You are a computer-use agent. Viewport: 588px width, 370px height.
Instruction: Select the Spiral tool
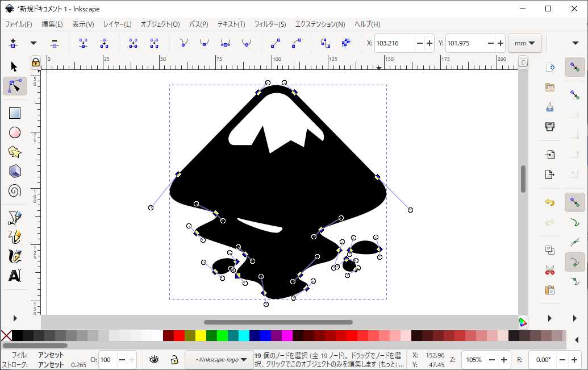coord(15,191)
